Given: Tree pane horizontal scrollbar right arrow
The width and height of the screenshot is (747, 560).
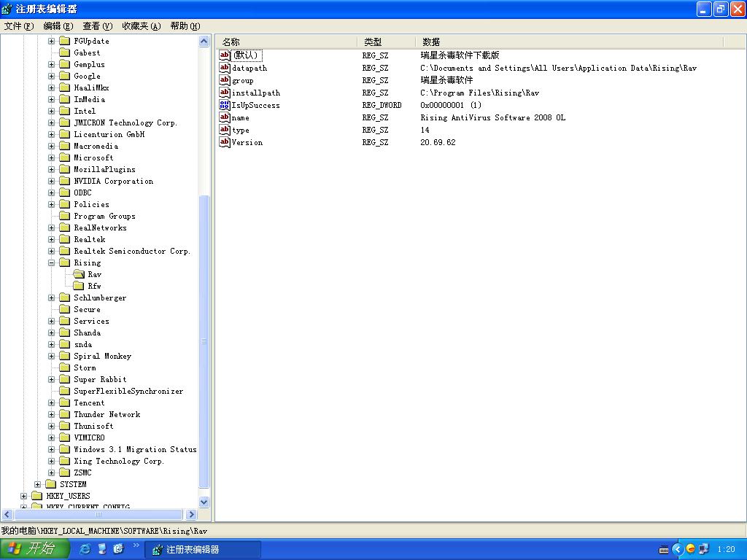Looking at the screenshot, I should coord(192,514).
